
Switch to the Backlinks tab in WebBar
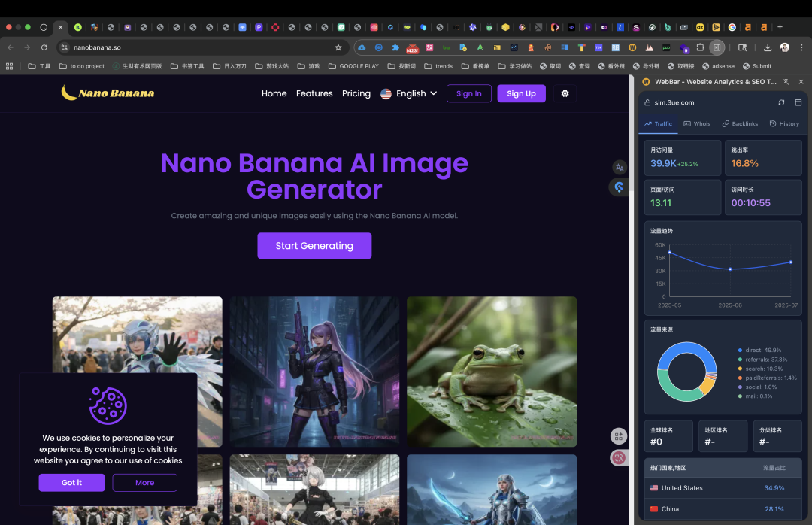[740, 124]
